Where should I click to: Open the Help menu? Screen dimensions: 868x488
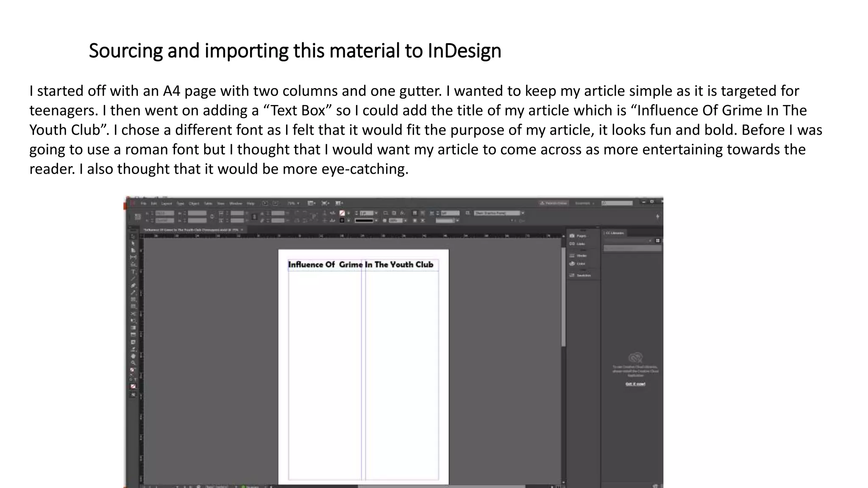[250, 203]
